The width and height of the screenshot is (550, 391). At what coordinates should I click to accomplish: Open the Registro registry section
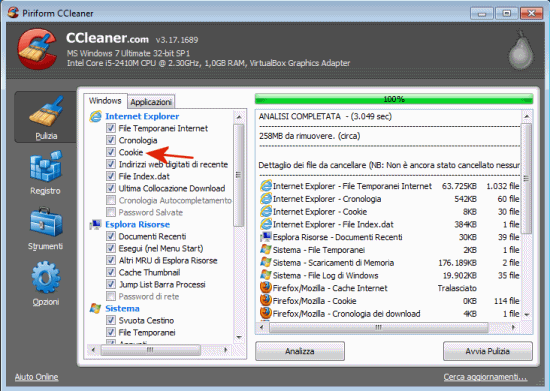tap(46, 173)
